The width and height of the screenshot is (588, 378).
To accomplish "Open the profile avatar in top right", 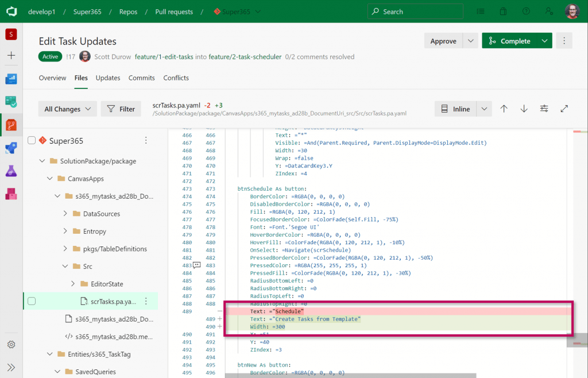I will click(572, 11).
